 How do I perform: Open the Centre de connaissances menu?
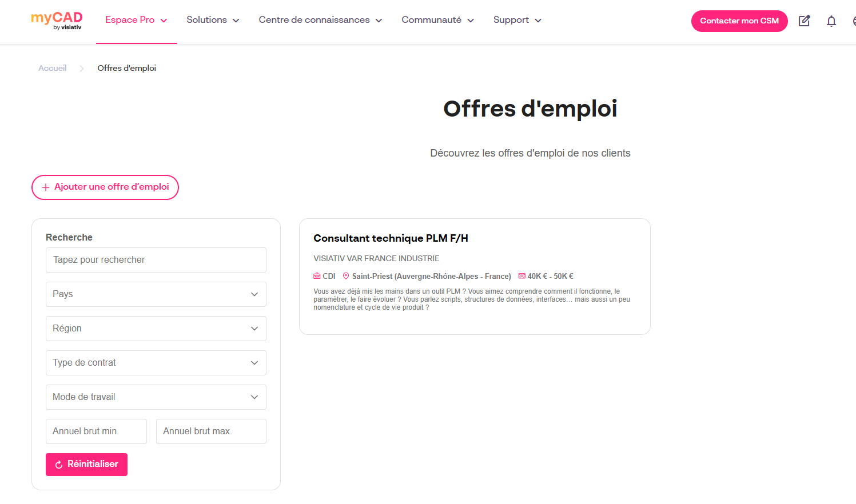click(320, 20)
